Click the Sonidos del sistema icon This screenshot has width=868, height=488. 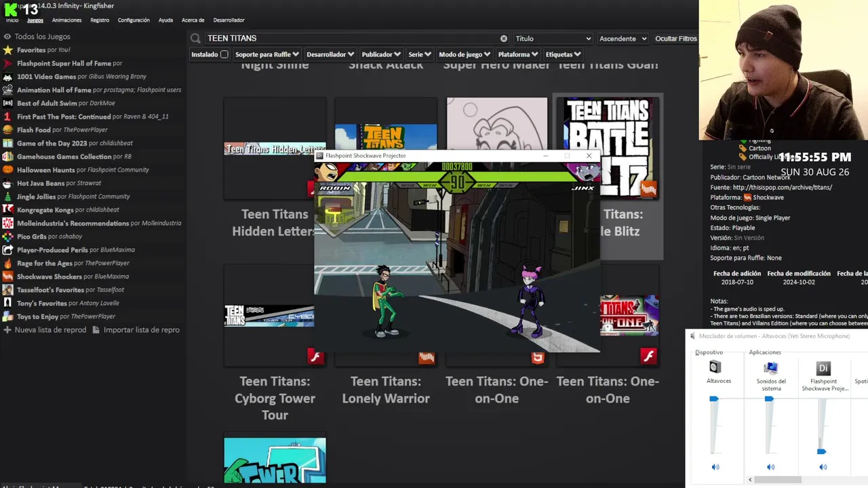click(x=770, y=367)
